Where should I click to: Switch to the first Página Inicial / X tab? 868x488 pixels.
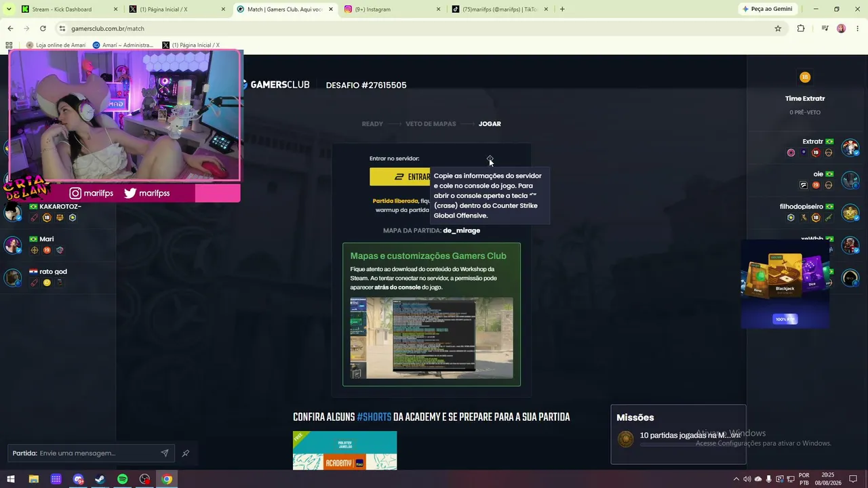point(176,9)
